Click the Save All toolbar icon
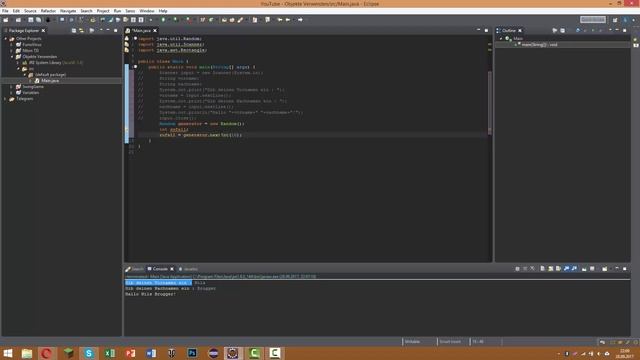Screen dimensions: 640x360 [x=38, y=20]
